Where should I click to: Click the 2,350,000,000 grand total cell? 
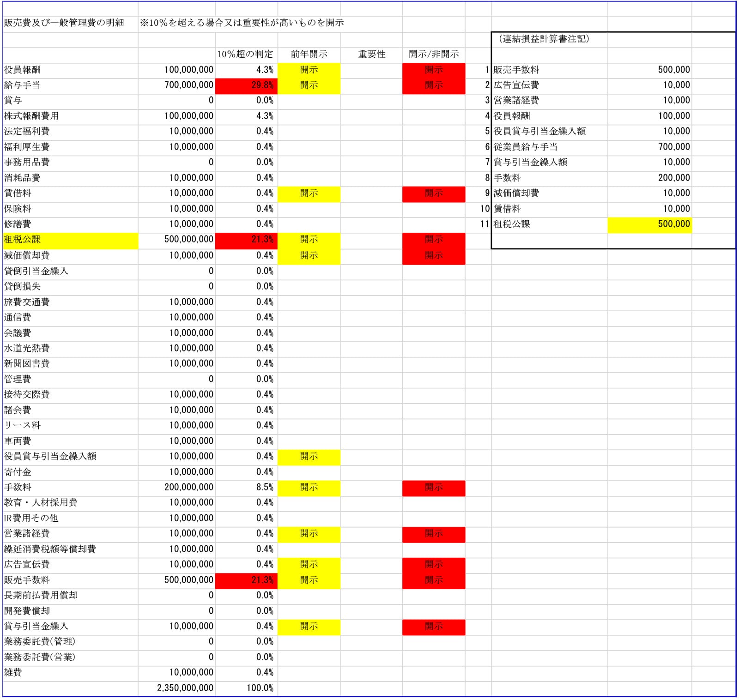(x=185, y=688)
